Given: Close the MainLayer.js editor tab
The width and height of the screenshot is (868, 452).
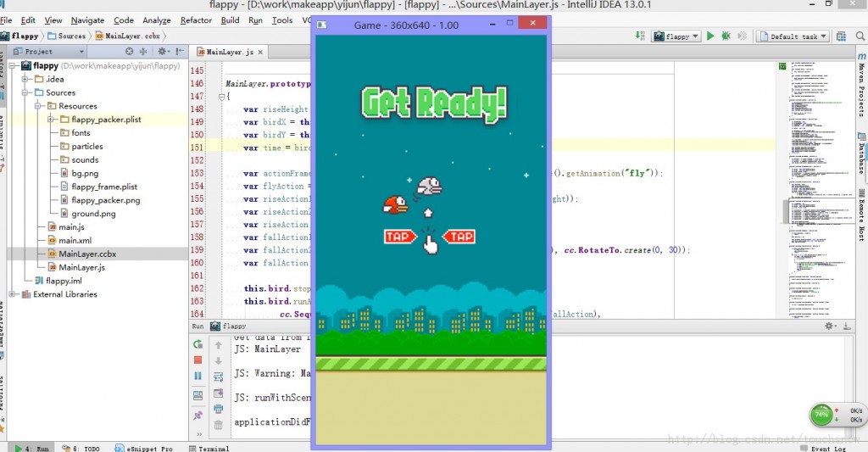Looking at the screenshot, I should click(x=261, y=53).
